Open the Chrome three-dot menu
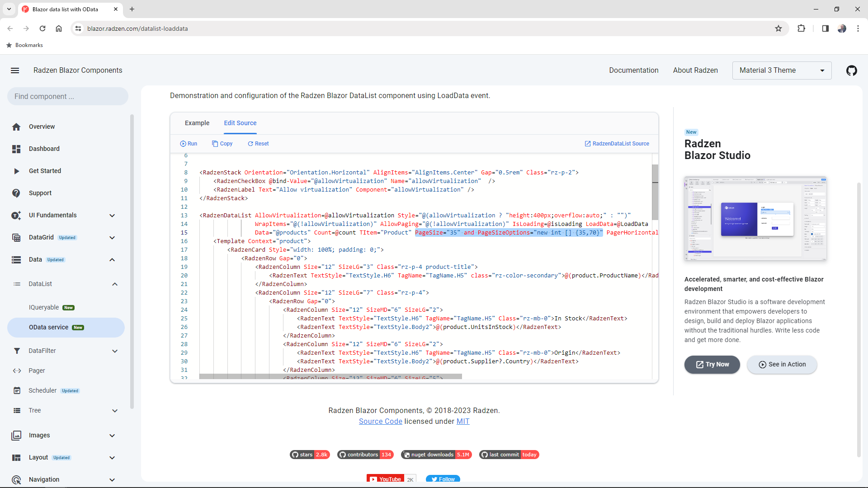Screen dimensions: 868x488 (858, 28)
